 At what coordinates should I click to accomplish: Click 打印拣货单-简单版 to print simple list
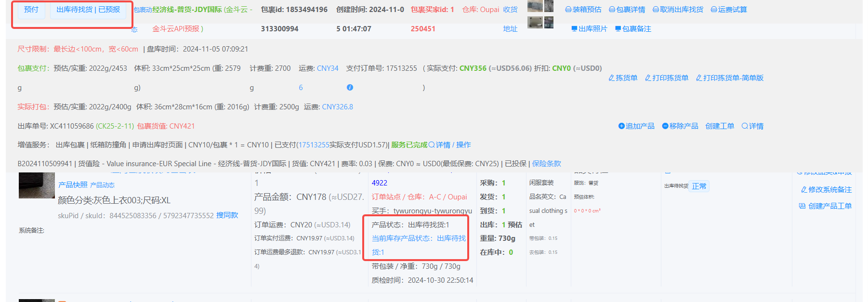click(729, 78)
